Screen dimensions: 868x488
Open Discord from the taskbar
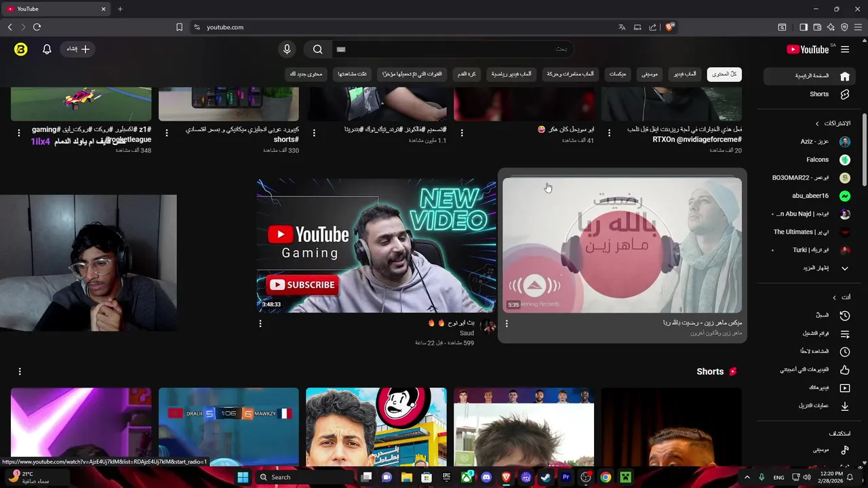pos(486,477)
